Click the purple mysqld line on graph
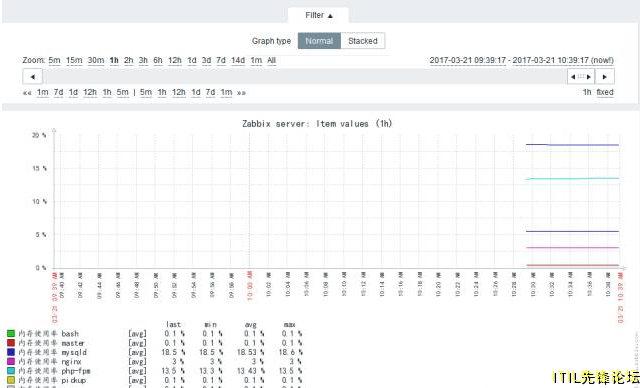Image resolution: width=640 pixels, height=388 pixels. pos(572,145)
